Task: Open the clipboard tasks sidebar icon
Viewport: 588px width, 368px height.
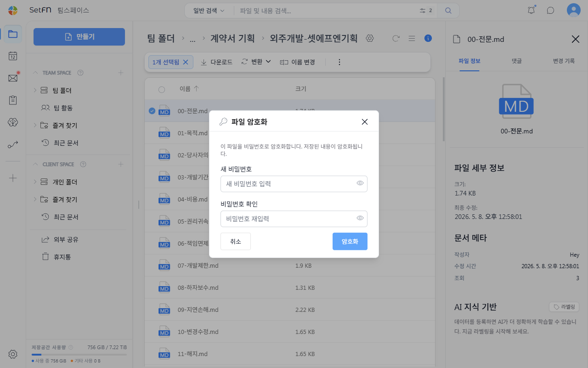Action: [x=13, y=100]
